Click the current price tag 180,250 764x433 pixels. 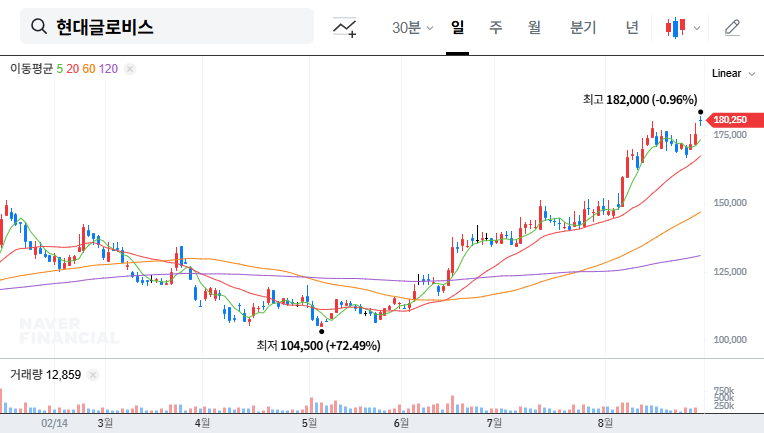tap(735, 120)
